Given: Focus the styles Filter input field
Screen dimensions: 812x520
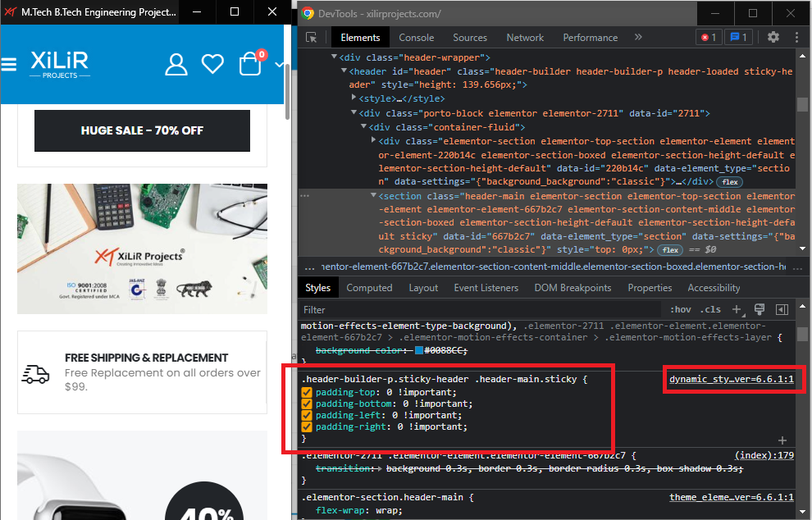Looking at the screenshot, I should tap(479, 310).
